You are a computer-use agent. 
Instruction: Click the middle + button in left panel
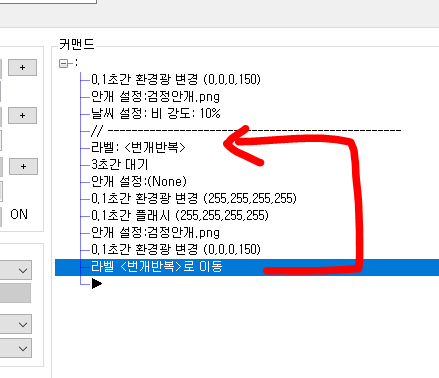coord(22,116)
